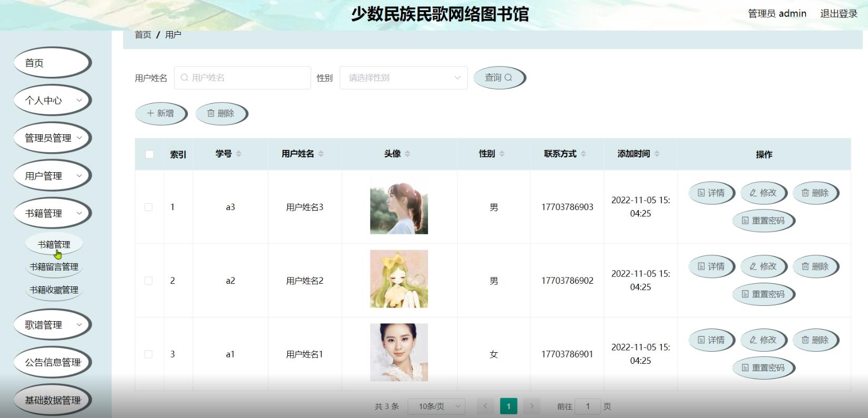Open the 基础数据管理 sidebar menu
868x418 pixels.
pos(52,400)
